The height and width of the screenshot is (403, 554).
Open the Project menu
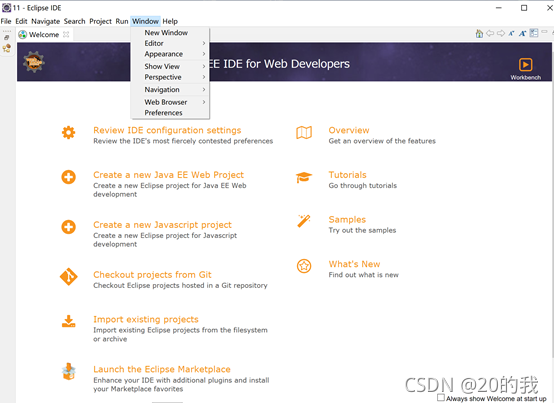click(100, 21)
